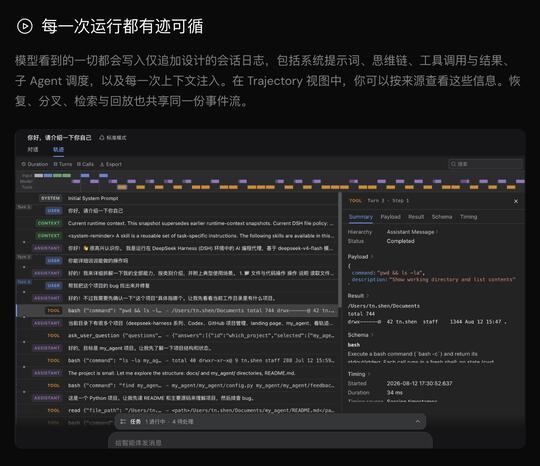Expand the 任务 bar with the up chevron
This screenshot has width=540, height=466.
click(418, 422)
